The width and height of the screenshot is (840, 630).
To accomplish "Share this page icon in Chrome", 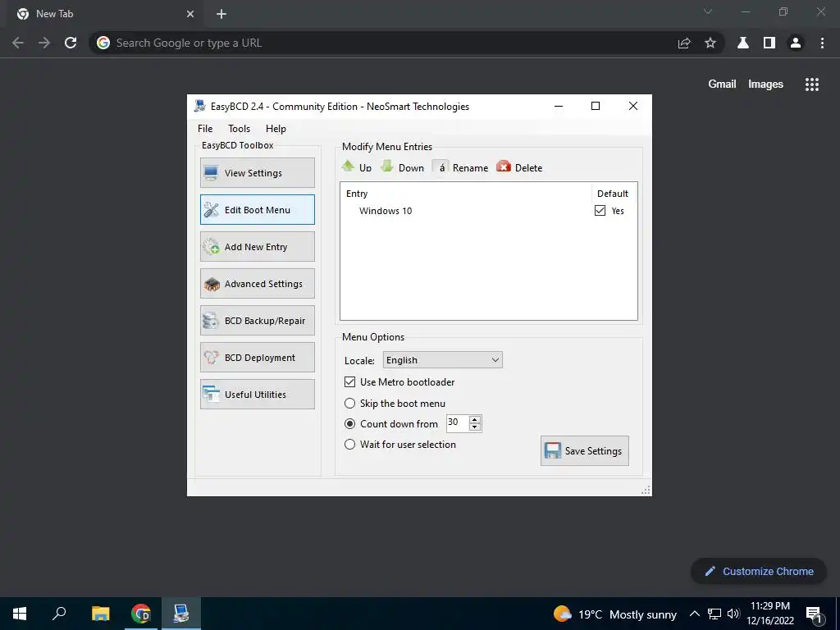I will 684,43.
